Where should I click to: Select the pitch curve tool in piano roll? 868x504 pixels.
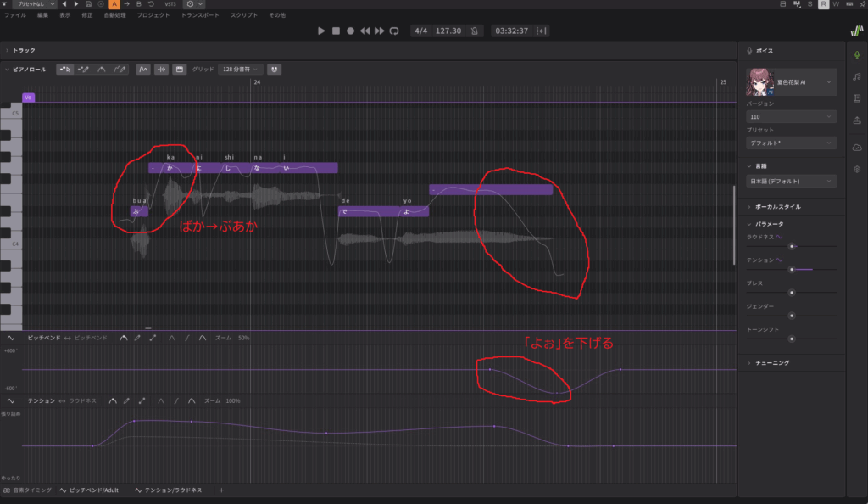pos(102,70)
